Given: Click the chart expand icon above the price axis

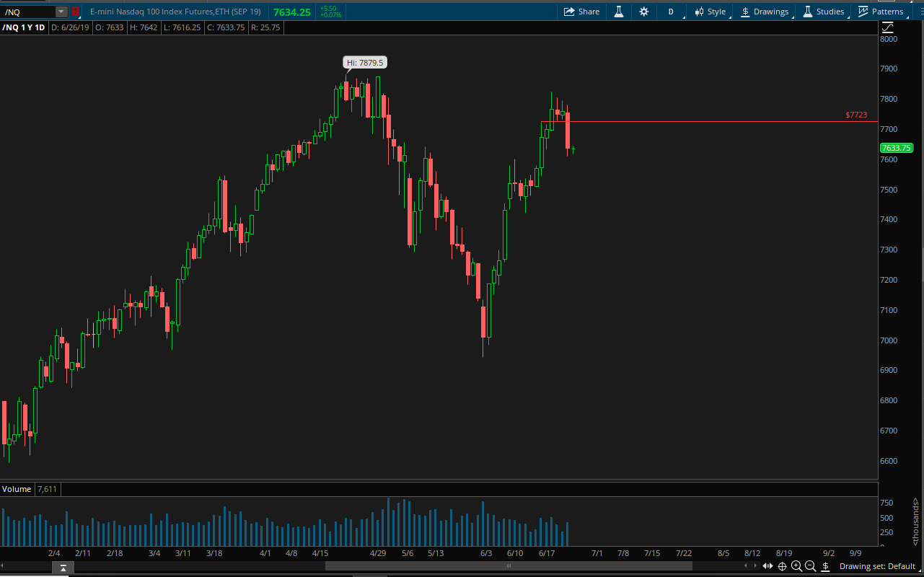Looking at the screenshot, I should [887, 27].
